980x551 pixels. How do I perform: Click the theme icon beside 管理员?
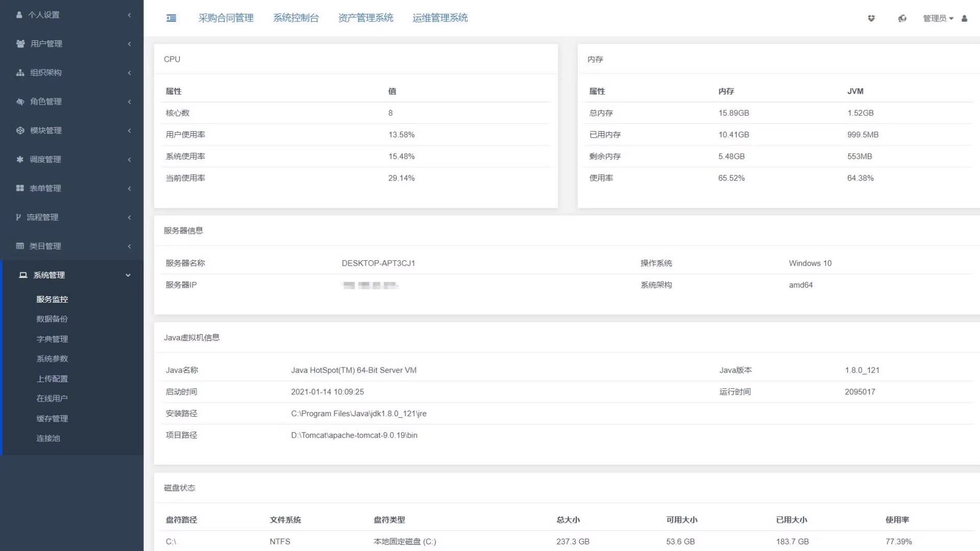(902, 18)
